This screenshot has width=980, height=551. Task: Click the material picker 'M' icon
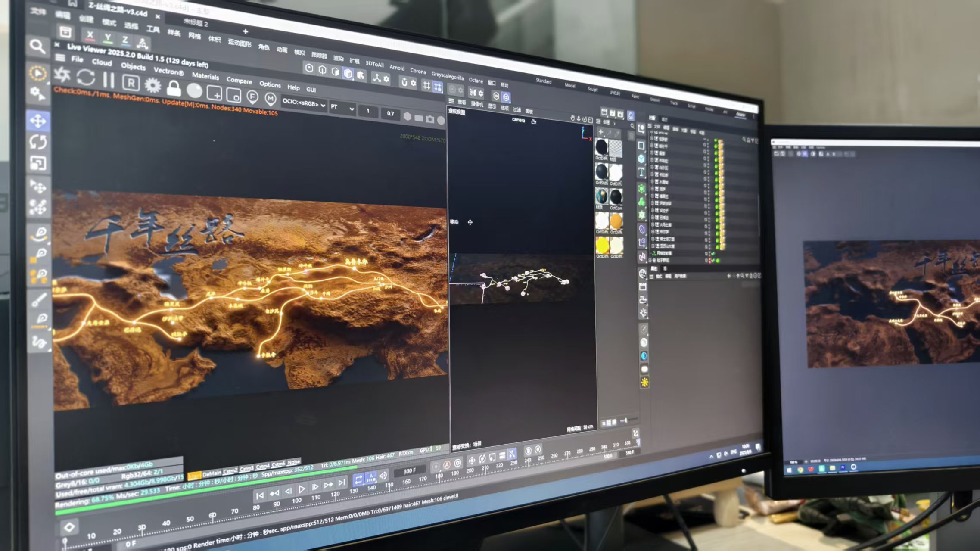tap(270, 99)
